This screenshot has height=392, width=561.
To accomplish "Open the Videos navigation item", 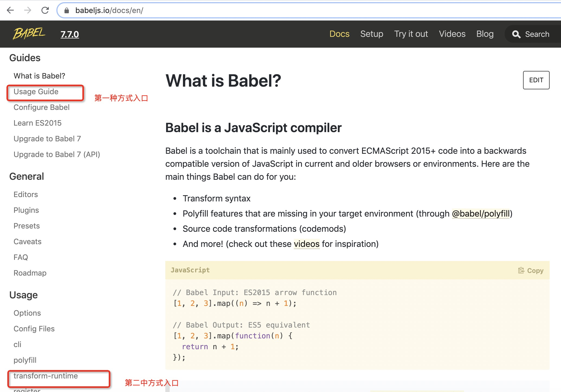I will (x=452, y=34).
